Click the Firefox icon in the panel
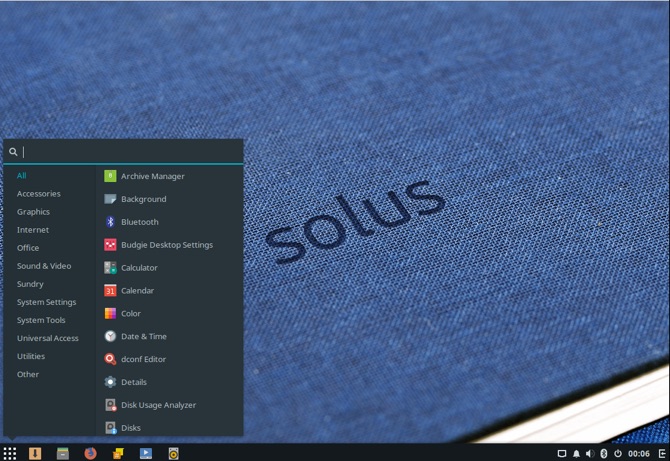Viewport: 670px width, 461px height. pos(90,453)
